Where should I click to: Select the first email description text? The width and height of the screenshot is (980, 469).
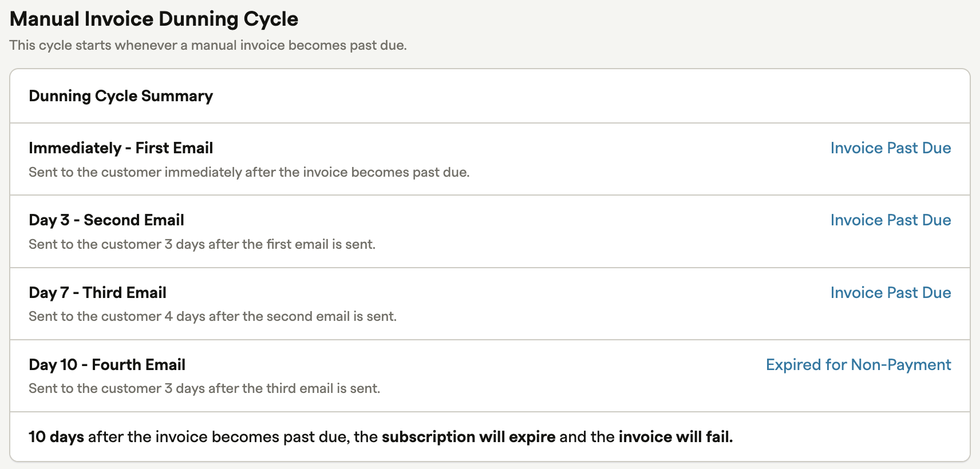click(249, 172)
